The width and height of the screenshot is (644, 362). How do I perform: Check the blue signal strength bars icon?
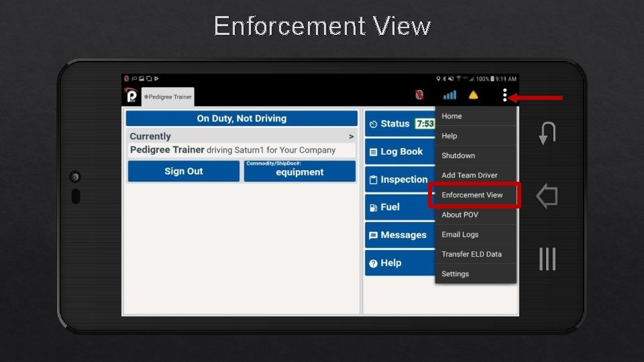[449, 95]
